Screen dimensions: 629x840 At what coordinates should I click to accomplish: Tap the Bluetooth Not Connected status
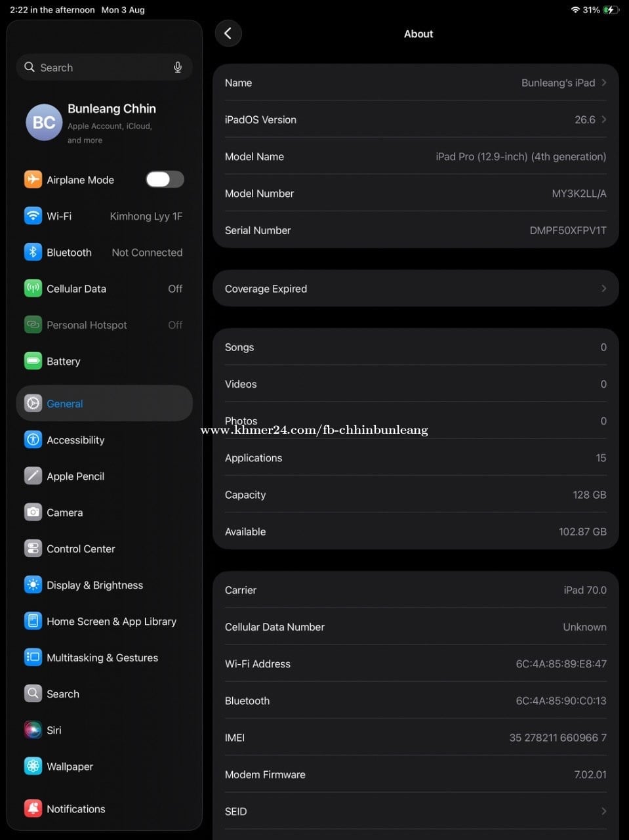[147, 252]
